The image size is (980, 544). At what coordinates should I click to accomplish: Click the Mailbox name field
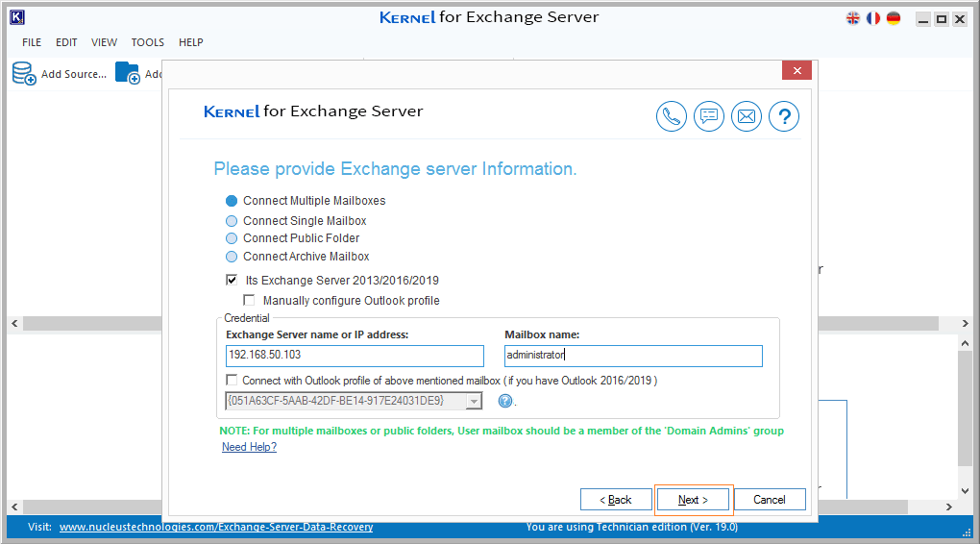pyautogui.click(x=634, y=356)
